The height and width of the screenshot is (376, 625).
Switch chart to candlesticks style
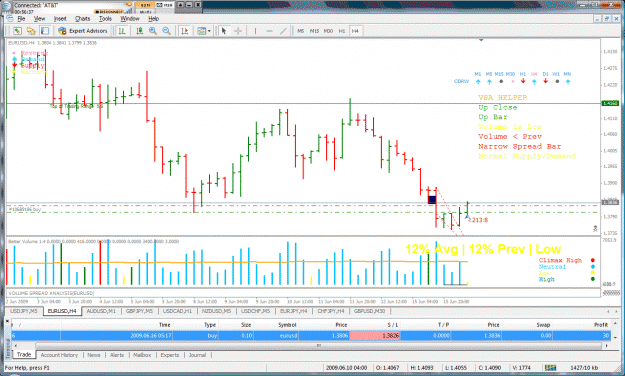tap(140, 31)
